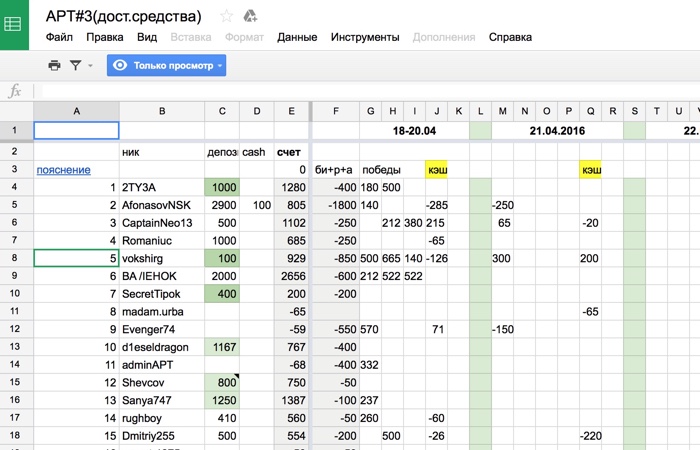The image size is (700, 450).
Task: Click the 'би+р+а' label cell
Action: (336, 170)
